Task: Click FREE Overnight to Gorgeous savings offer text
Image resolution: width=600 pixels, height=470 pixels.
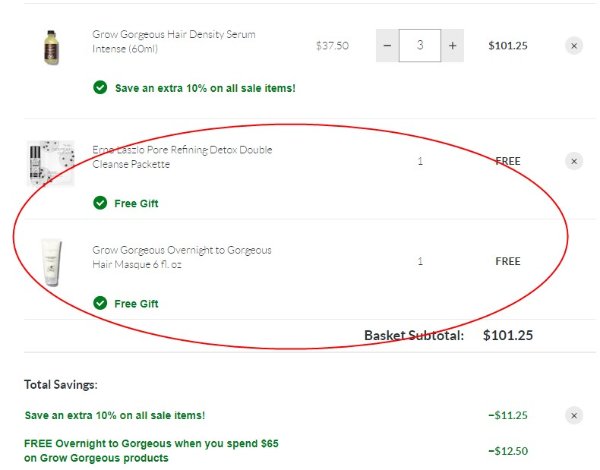Action: click(x=151, y=451)
